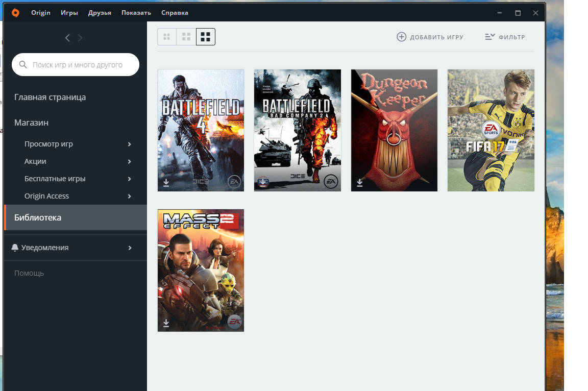Viewport: 588px width, 391px height.
Task: Maximize the Origin window
Action: (x=518, y=13)
